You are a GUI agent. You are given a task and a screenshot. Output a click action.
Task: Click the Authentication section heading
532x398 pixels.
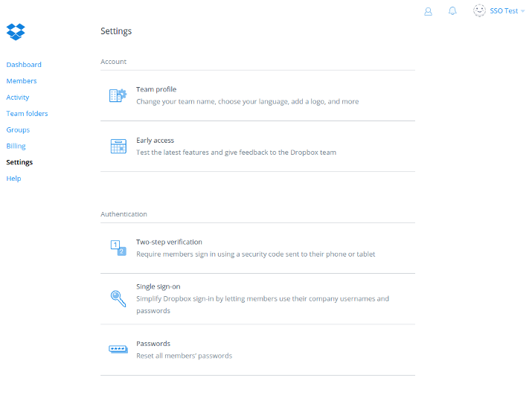click(124, 214)
